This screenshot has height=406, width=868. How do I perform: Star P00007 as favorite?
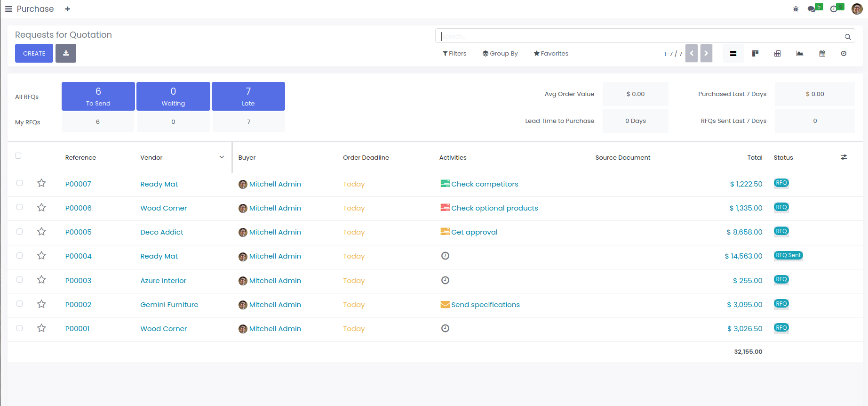[41, 183]
